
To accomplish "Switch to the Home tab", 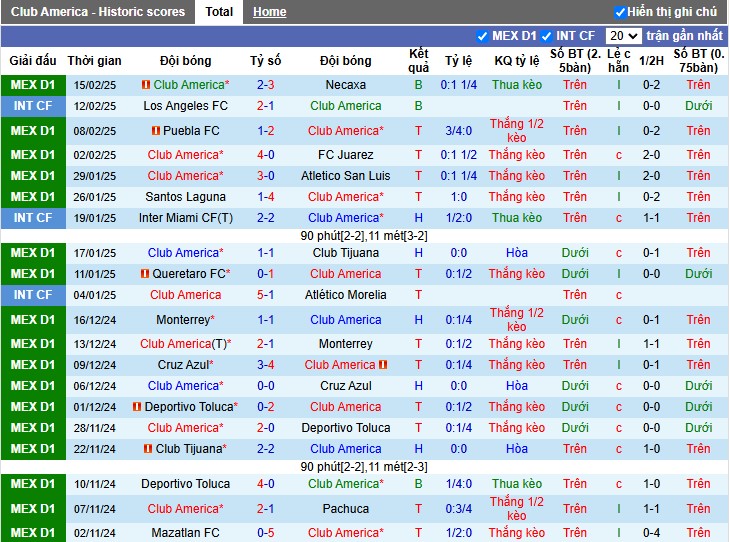I will [270, 12].
